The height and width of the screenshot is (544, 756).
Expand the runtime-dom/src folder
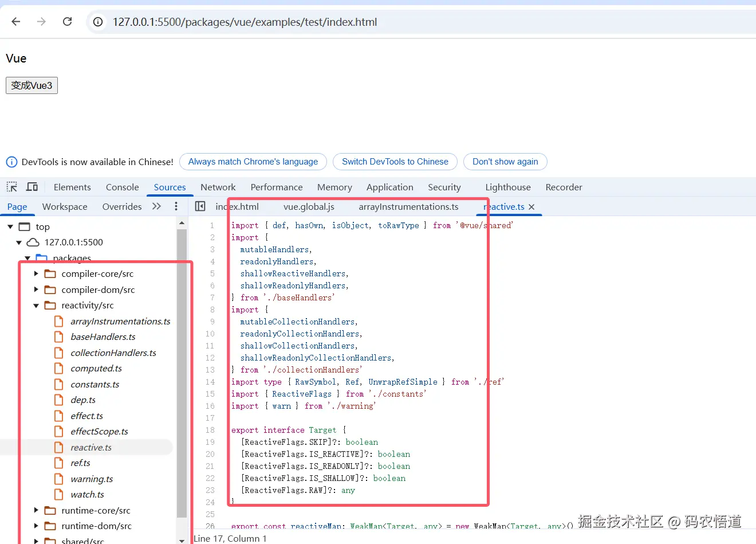pyautogui.click(x=36, y=526)
